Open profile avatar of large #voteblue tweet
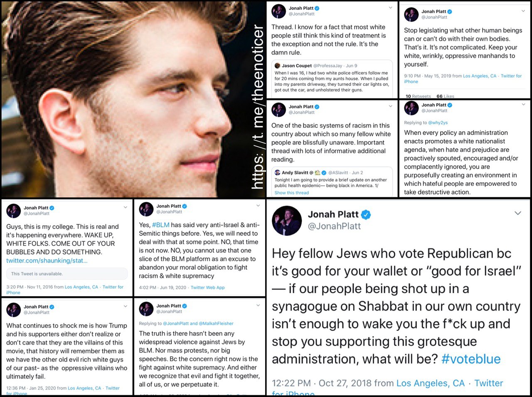Screen dimensions: 532x397 point(287,220)
